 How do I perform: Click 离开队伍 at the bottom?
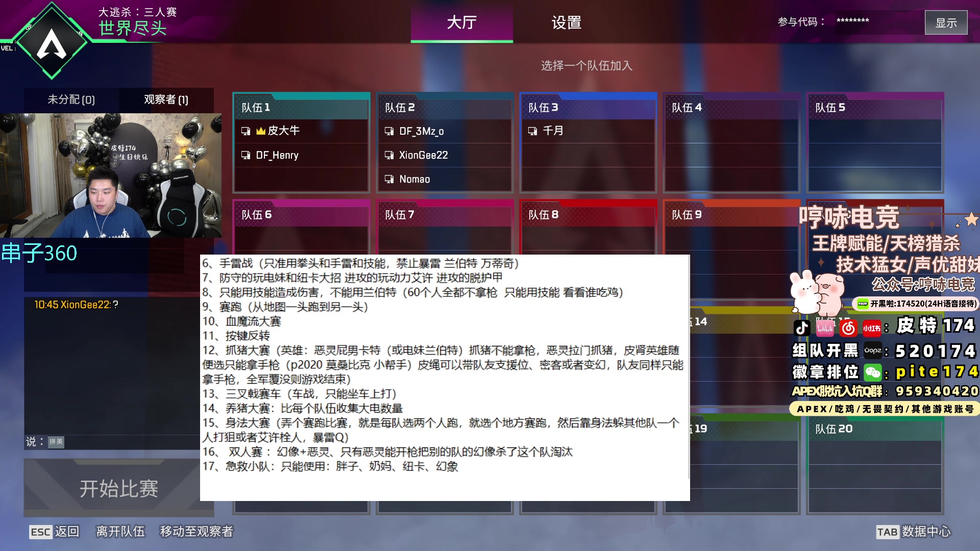point(120,532)
